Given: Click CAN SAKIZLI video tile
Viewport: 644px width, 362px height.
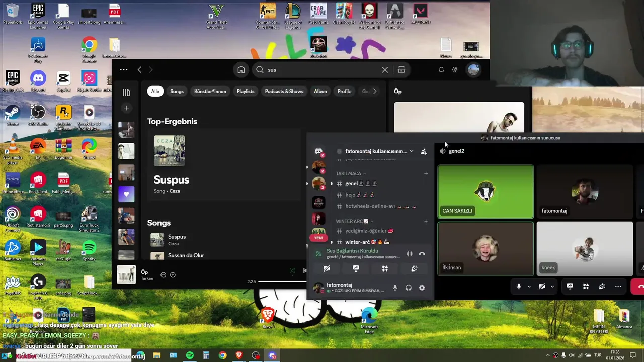Looking at the screenshot, I should click(486, 192).
